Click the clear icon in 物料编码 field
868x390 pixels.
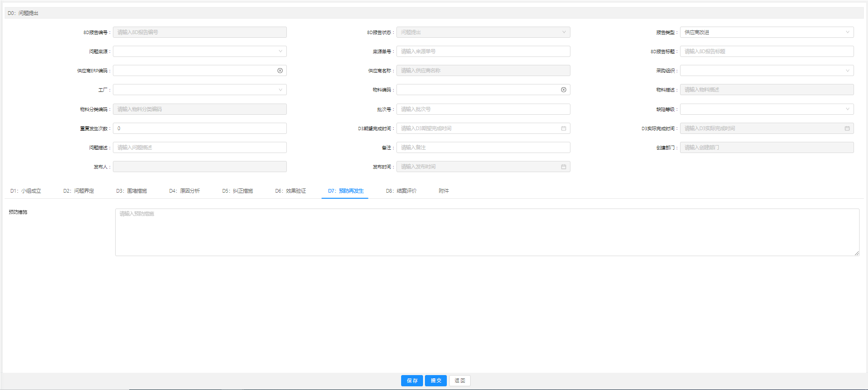[563, 90]
